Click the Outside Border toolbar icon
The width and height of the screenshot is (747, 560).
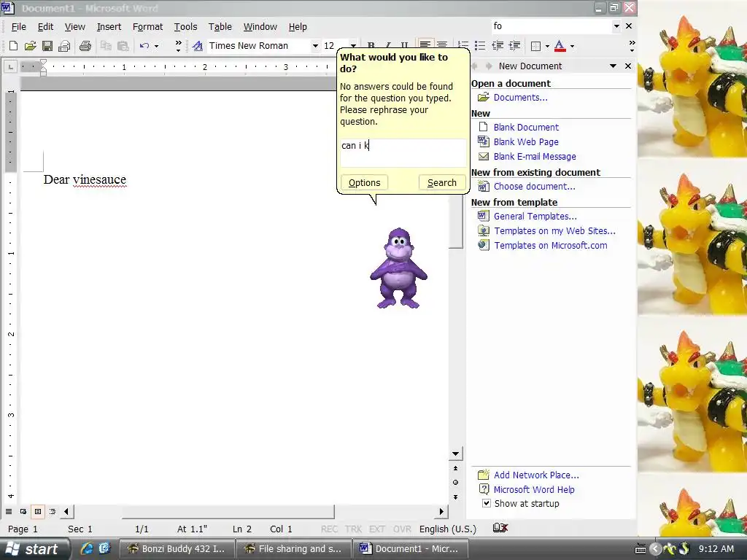coord(536,46)
